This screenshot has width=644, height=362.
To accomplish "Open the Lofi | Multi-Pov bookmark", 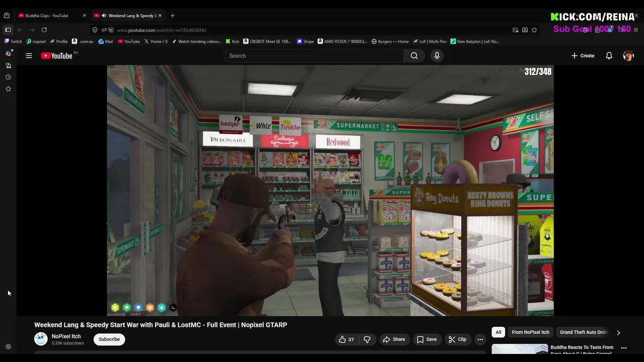I will coord(430,42).
